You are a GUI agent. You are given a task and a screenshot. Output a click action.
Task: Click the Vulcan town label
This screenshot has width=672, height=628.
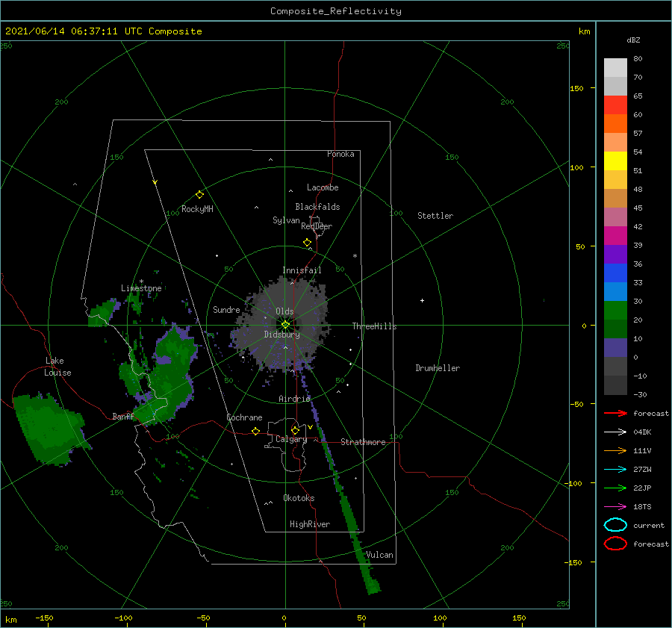click(379, 555)
